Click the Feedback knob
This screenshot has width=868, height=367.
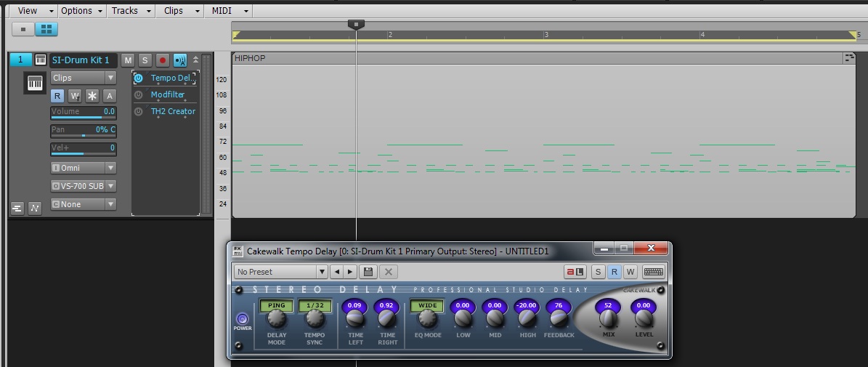pyautogui.click(x=559, y=318)
